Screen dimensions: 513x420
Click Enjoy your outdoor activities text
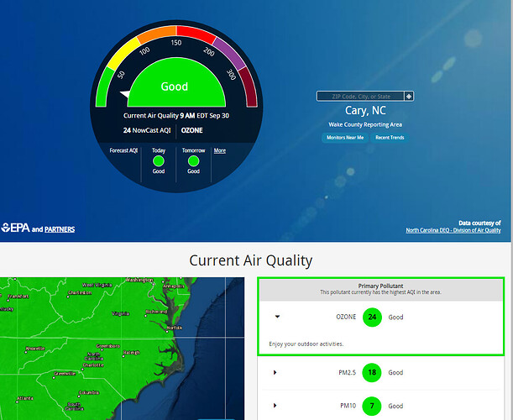[x=306, y=344]
